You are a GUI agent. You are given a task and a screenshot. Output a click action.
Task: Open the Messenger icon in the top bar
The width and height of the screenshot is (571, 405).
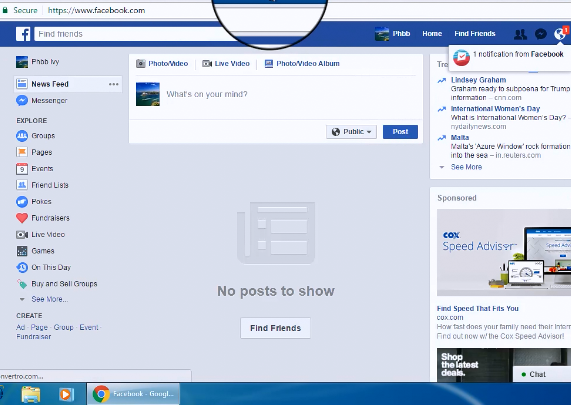coord(540,34)
